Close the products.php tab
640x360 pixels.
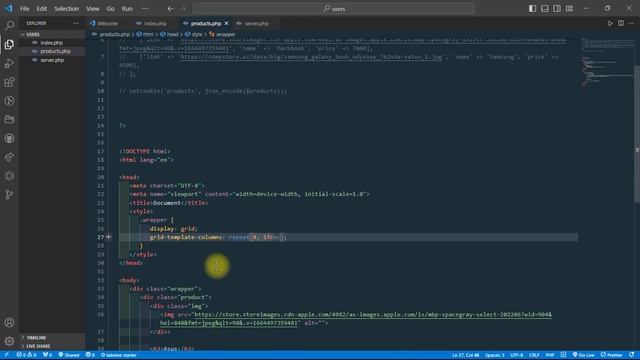click(227, 23)
